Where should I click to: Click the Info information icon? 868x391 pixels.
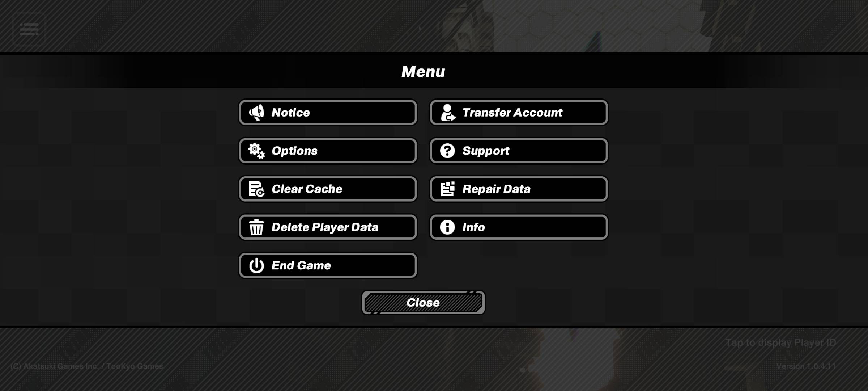pyautogui.click(x=447, y=227)
